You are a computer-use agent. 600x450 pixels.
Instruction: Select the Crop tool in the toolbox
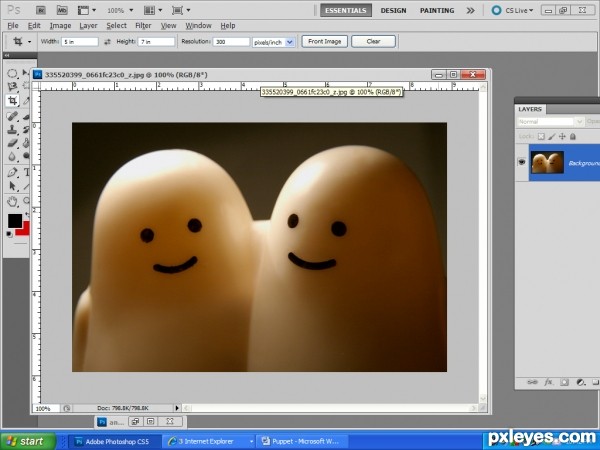click(x=12, y=101)
